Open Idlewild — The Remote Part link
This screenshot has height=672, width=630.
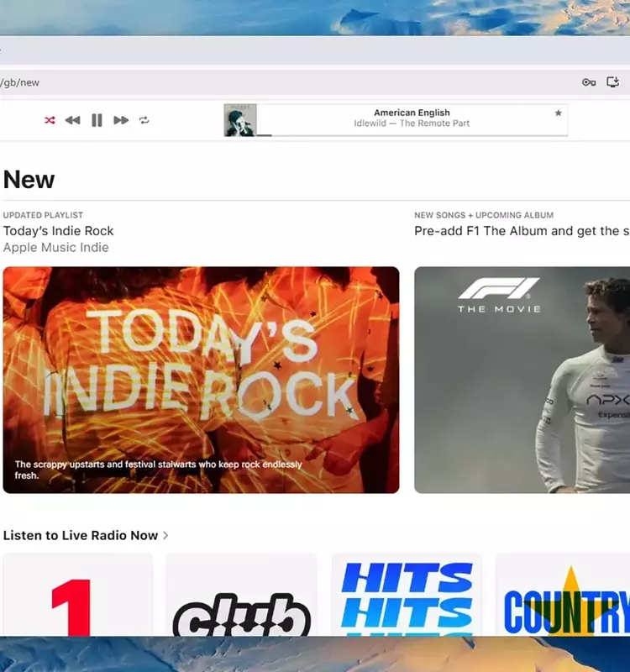pyautogui.click(x=412, y=123)
